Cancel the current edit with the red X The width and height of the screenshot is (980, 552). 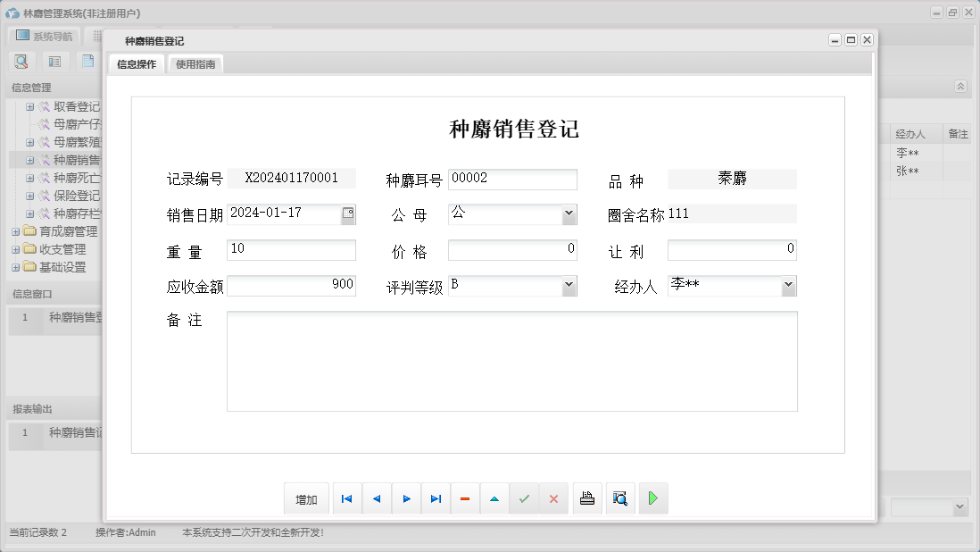[x=553, y=498]
